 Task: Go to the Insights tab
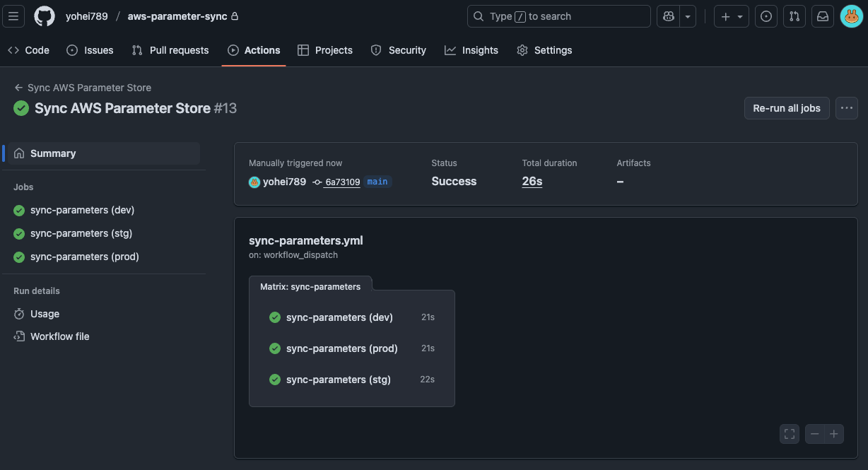[471, 50]
